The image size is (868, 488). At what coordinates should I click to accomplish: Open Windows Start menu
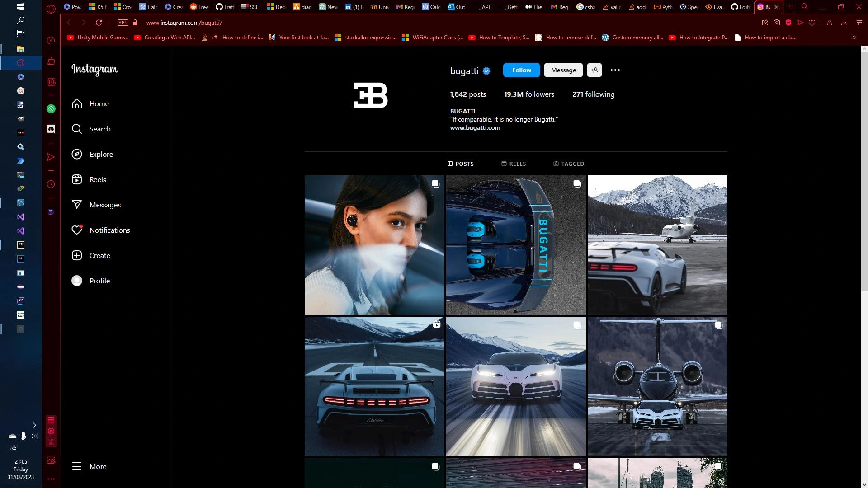point(20,7)
